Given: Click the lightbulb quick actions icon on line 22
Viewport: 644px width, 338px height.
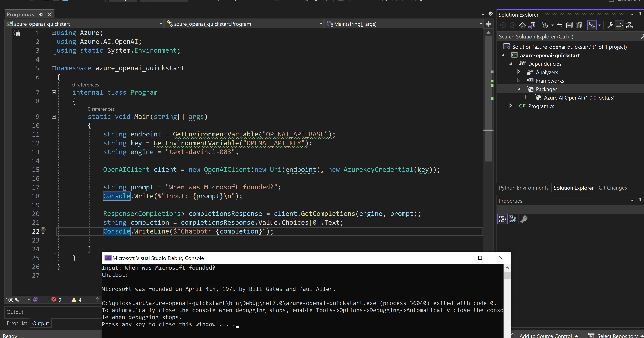Looking at the screenshot, I should click(x=43, y=231).
